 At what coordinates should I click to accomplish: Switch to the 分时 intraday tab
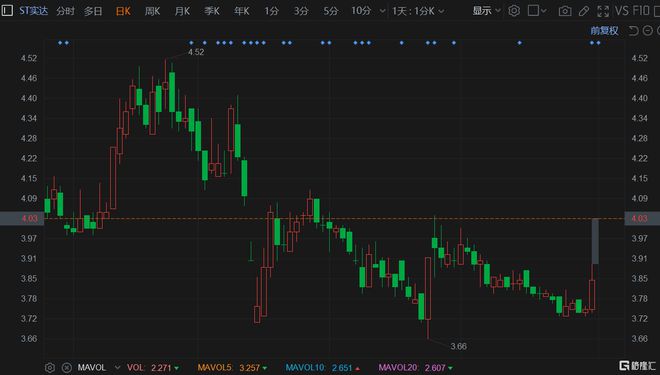[x=65, y=11]
